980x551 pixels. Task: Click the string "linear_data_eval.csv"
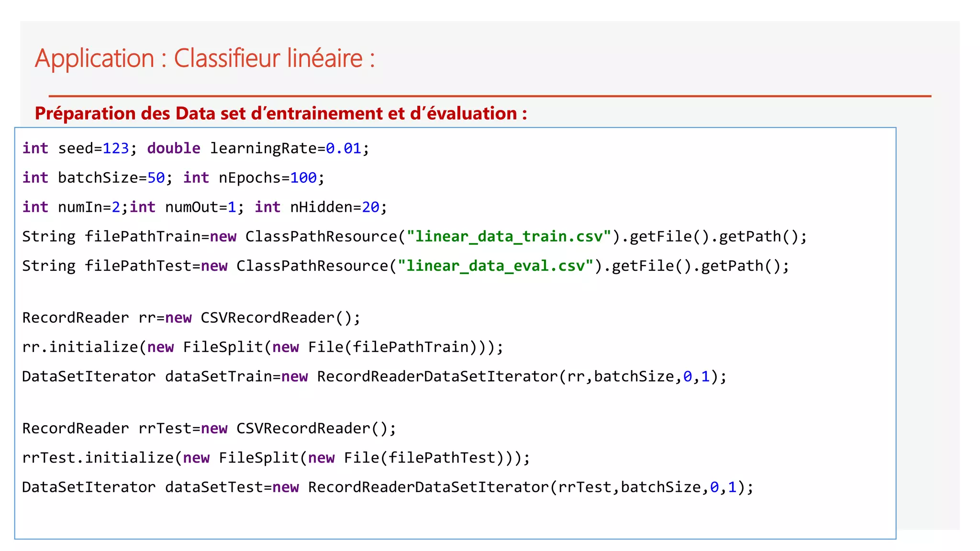point(496,266)
